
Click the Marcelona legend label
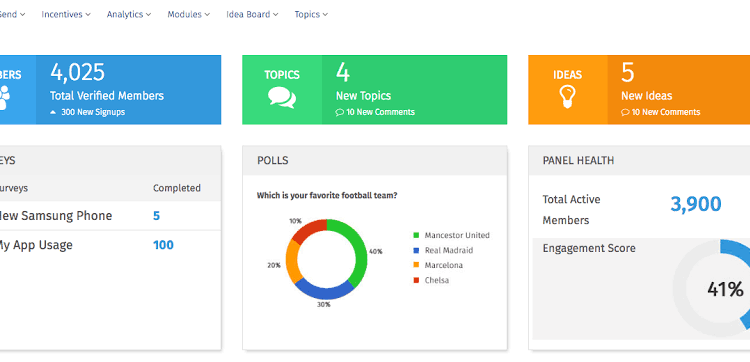pyautogui.click(x=444, y=265)
